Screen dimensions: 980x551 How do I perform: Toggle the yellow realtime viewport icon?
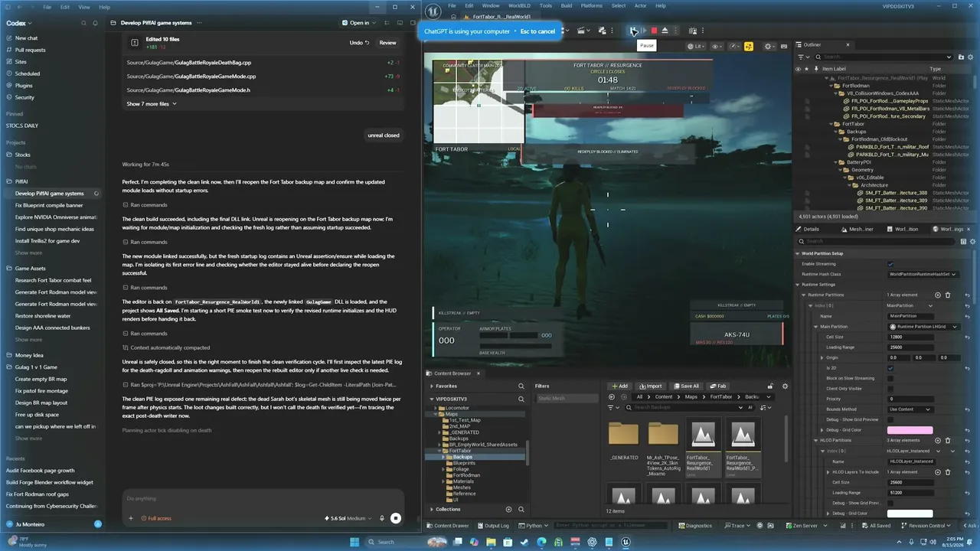click(x=749, y=47)
